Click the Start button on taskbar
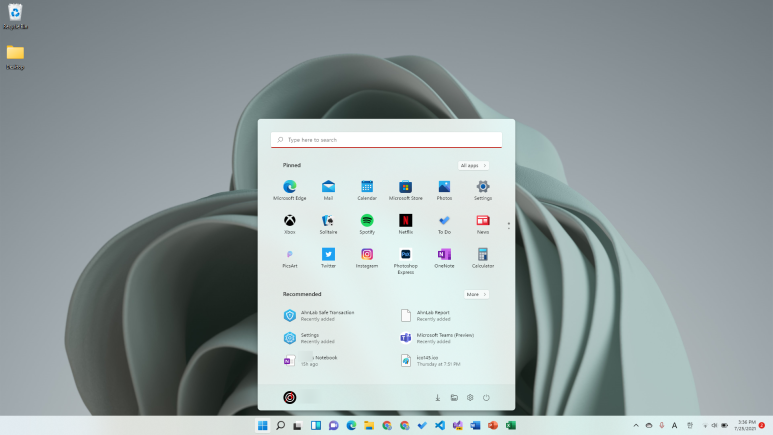This screenshot has width=773, height=435. coord(263,425)
